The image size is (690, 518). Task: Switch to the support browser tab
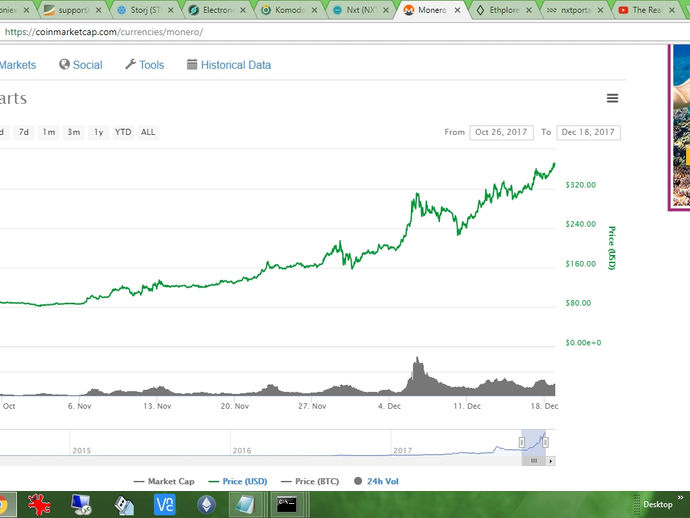pyautogui.click(x=73, y=10)
